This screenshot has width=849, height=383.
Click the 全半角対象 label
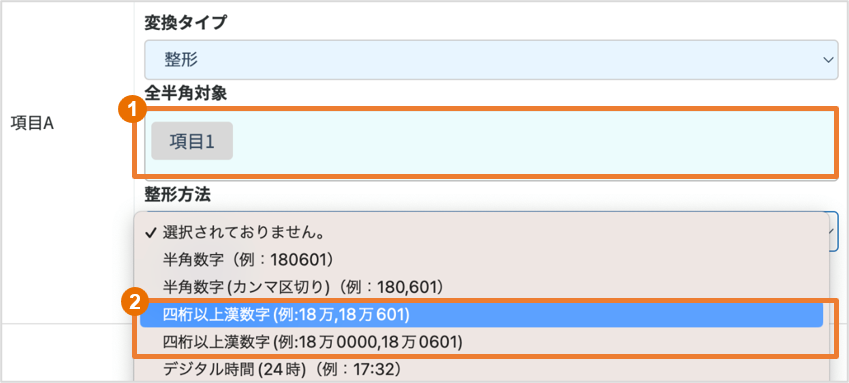click(186, 93)
